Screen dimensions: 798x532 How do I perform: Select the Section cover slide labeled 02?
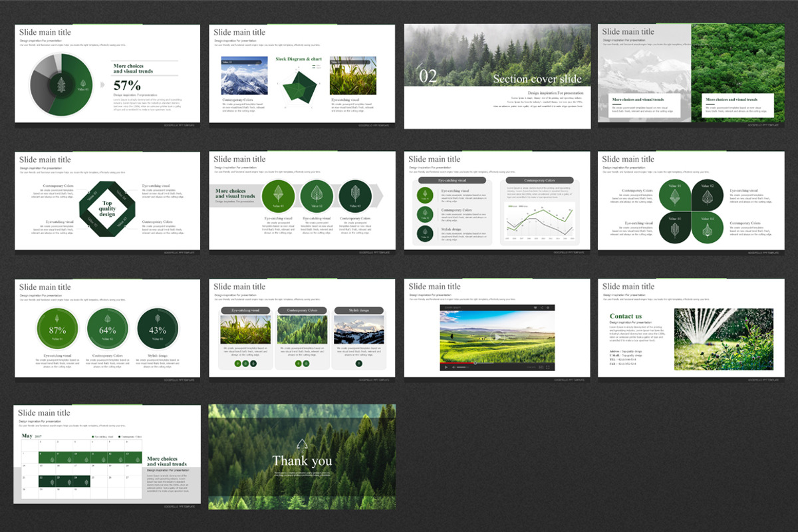coord(495,76)
